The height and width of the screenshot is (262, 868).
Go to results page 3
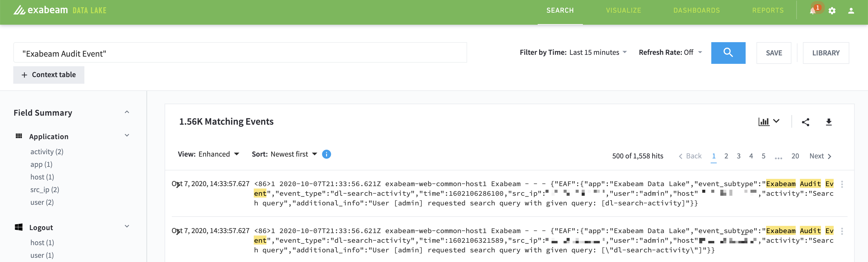point(738,156)
